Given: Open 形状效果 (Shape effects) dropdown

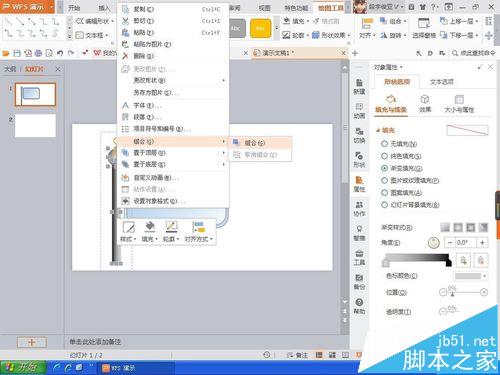Looking at the screenshot, I should [x=331, y=35].
